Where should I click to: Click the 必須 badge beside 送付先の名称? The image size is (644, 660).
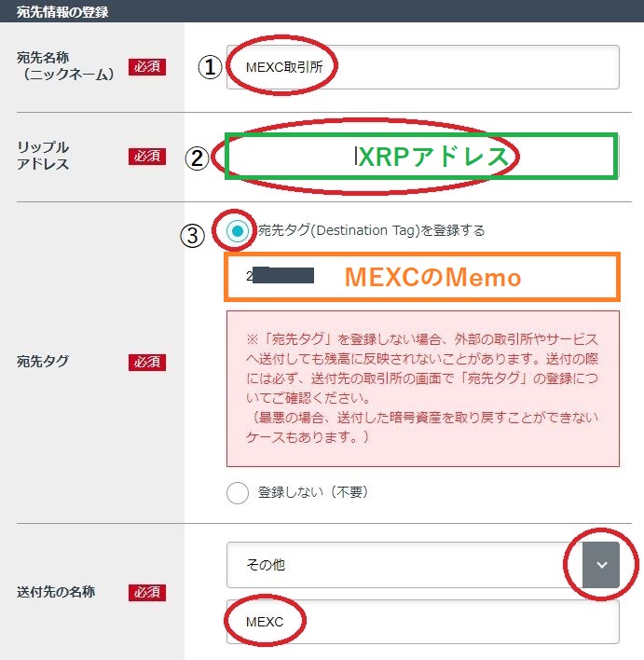pos(147,592)
